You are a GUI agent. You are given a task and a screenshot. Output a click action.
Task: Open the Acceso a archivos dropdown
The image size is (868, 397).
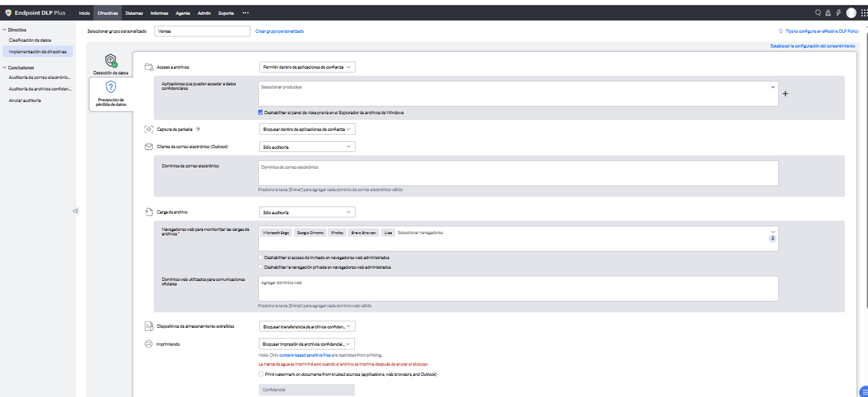pyautogui.click(x=307, y=67)
